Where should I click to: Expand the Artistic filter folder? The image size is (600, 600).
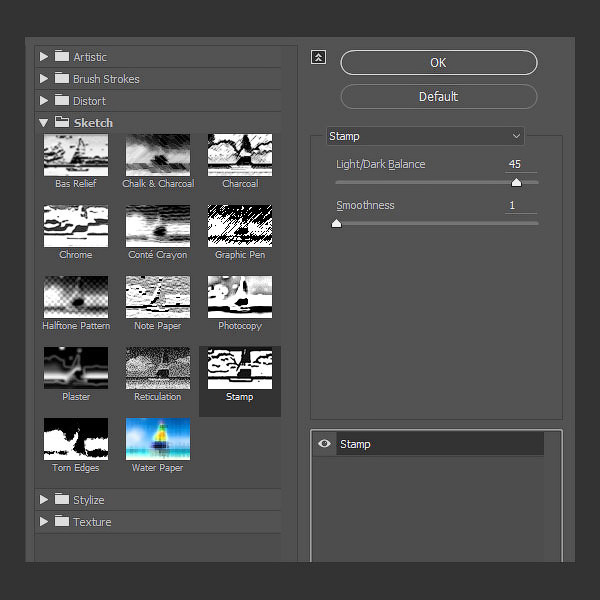point(44,57)
